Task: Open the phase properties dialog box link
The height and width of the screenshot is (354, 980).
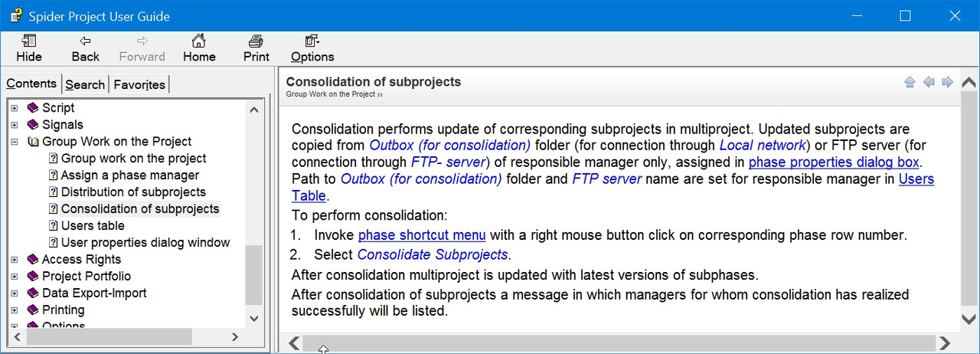Action: 834,162
